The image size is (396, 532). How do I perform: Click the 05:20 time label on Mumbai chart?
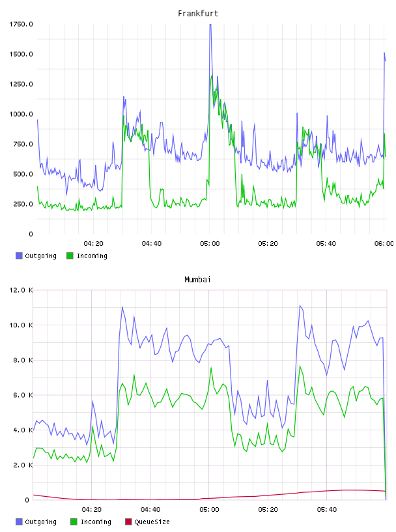tap(268, 510)
